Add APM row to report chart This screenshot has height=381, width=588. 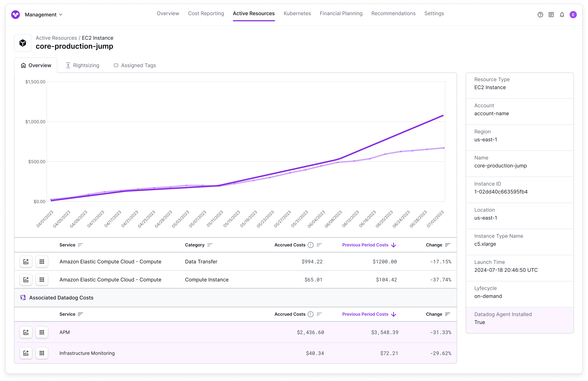click(26, 332)
